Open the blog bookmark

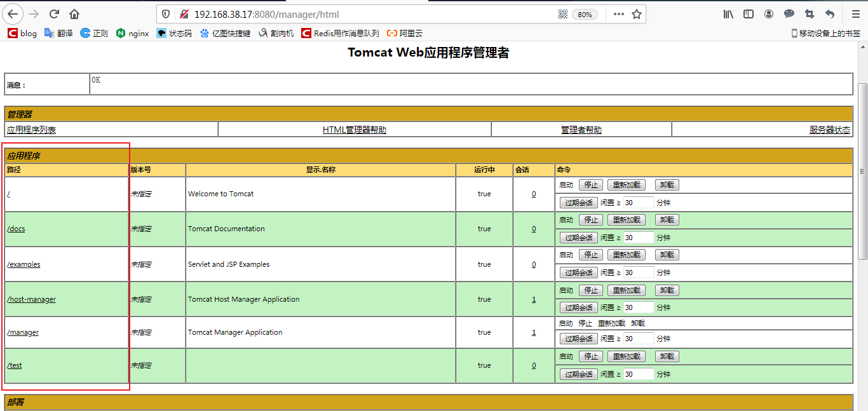[22, 33]
